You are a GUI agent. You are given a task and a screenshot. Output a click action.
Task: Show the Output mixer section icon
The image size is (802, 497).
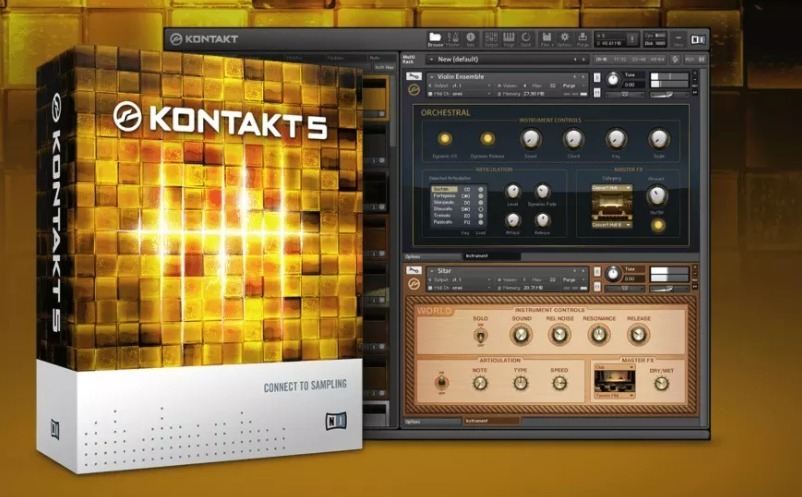click(491, 37)
